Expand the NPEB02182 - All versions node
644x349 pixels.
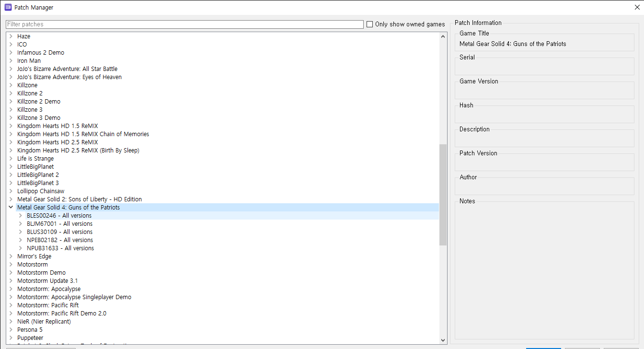pos(20,240)
